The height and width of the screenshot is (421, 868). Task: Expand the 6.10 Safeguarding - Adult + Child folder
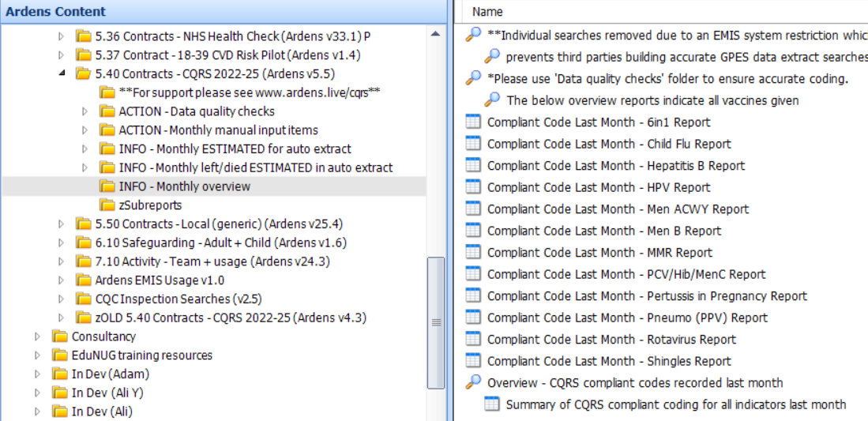[62, 242]
